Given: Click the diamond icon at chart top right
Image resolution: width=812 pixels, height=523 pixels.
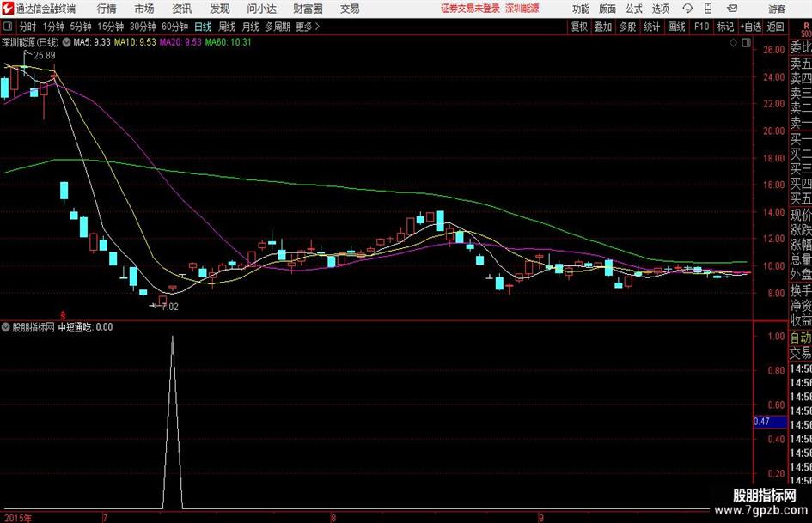Looking at the screenshot, I should tap(733, 42).
